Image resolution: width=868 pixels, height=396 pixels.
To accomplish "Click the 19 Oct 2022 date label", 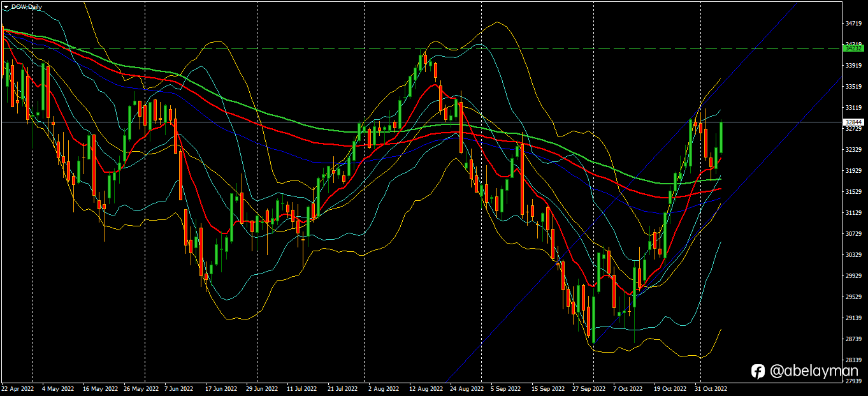I will coord(670,388).
